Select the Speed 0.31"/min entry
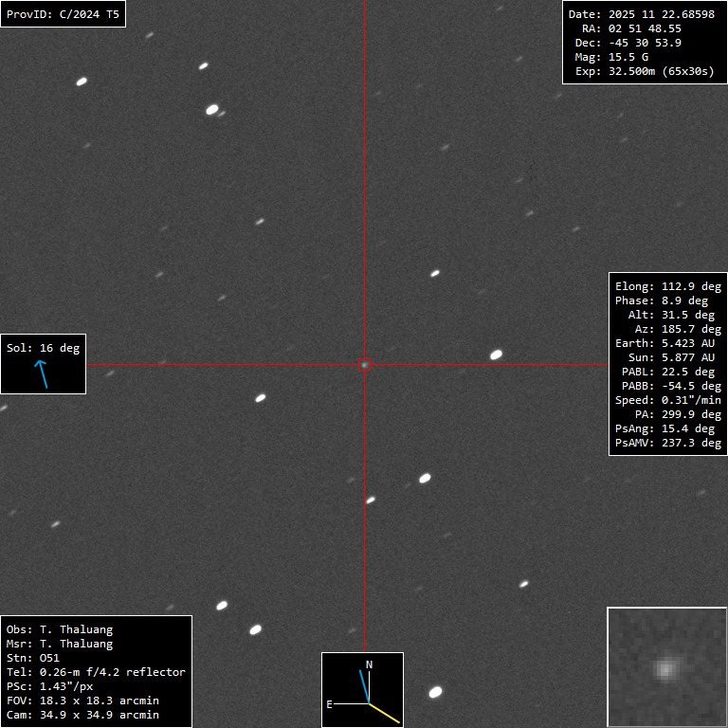728x728 pixels. point(667,400)
